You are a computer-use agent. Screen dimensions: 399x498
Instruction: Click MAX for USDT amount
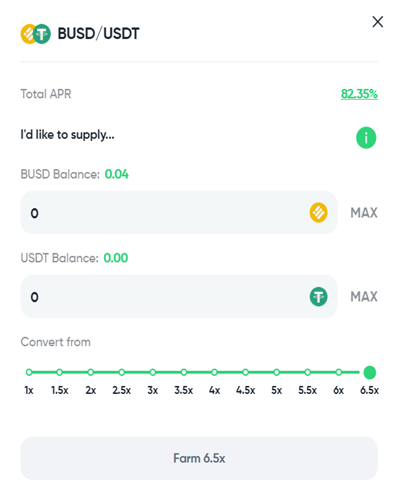pyautogui.click(x=364, y=297)
